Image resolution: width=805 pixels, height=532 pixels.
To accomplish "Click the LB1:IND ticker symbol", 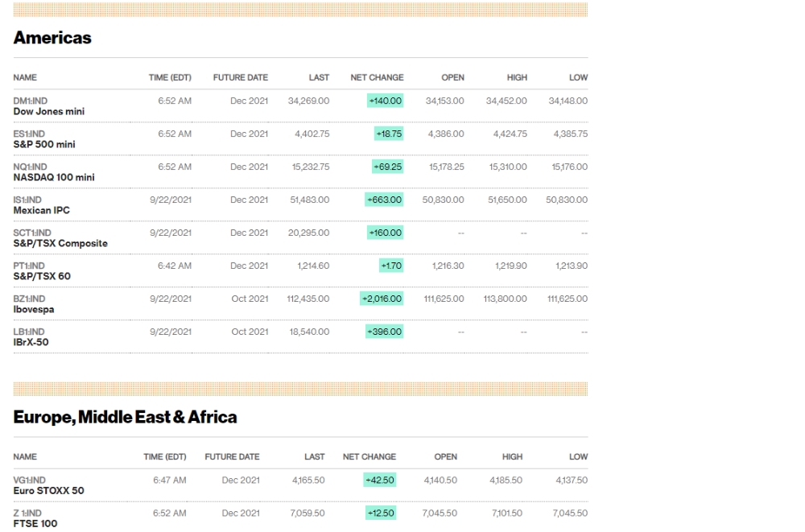I will 29,332.
